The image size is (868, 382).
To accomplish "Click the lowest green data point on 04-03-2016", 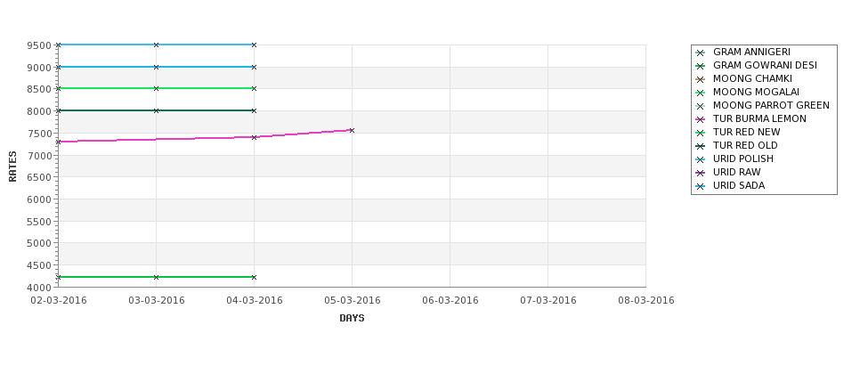I will click(x=254, y=277).
